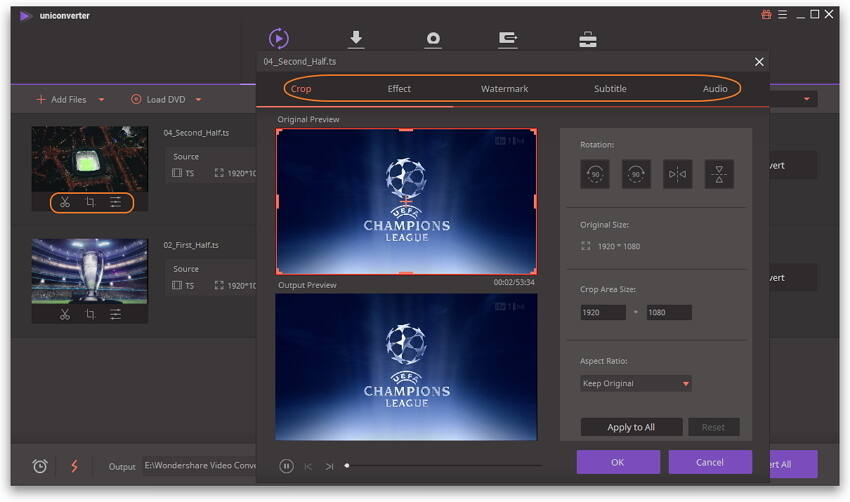Screen dimensions: 850x502
Task: Click the Convert button for 02_First_Half.ts
Action: [x=793, y=278]
